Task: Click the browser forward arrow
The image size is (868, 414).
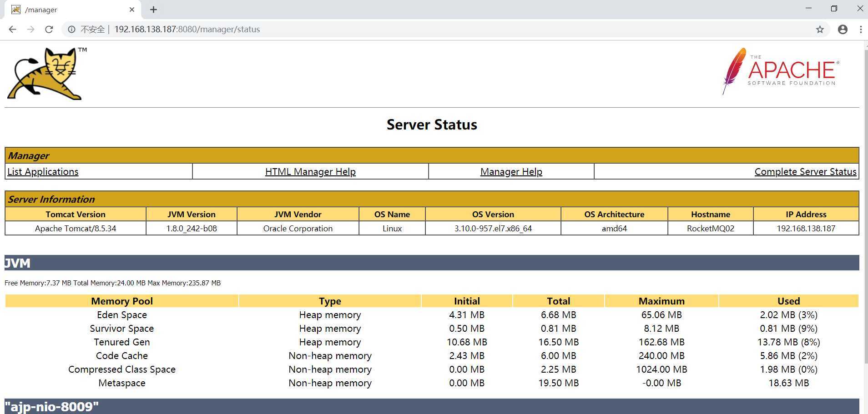Action: [x=30, y=29]
